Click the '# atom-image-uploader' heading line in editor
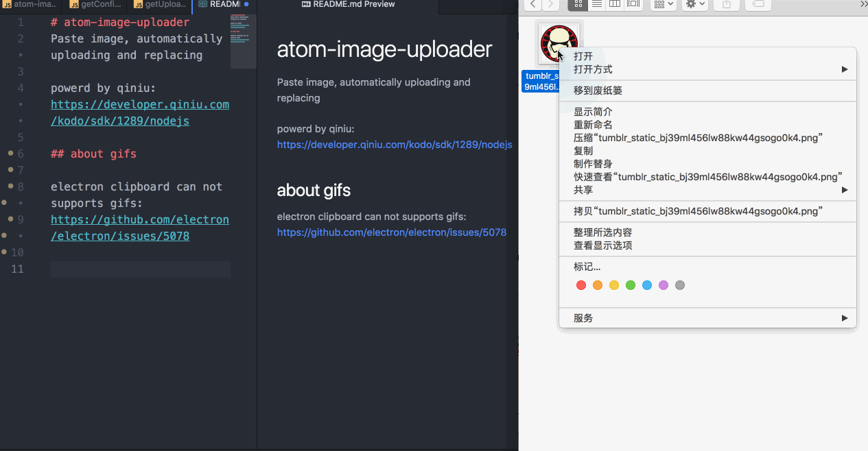This screenshot has height=451, width=868. (120, 22)
